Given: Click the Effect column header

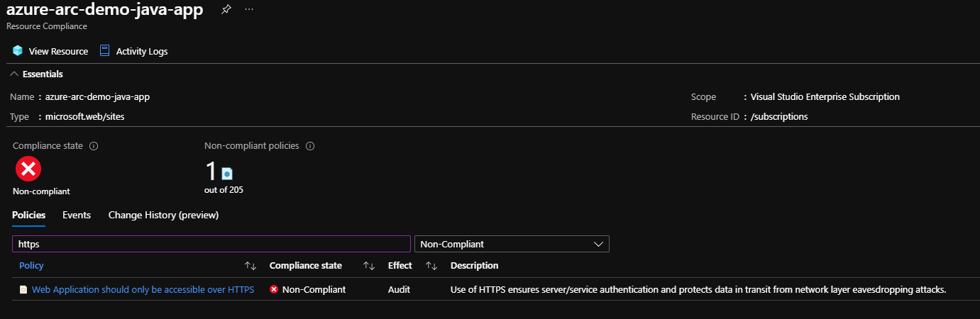Looking at the screenshot, I should coord(400,265).
